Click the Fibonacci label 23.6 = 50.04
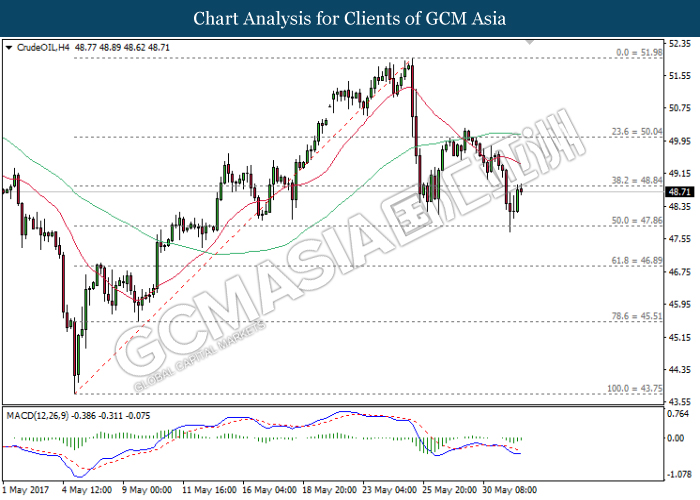700x500 pixels. (637, 132)
